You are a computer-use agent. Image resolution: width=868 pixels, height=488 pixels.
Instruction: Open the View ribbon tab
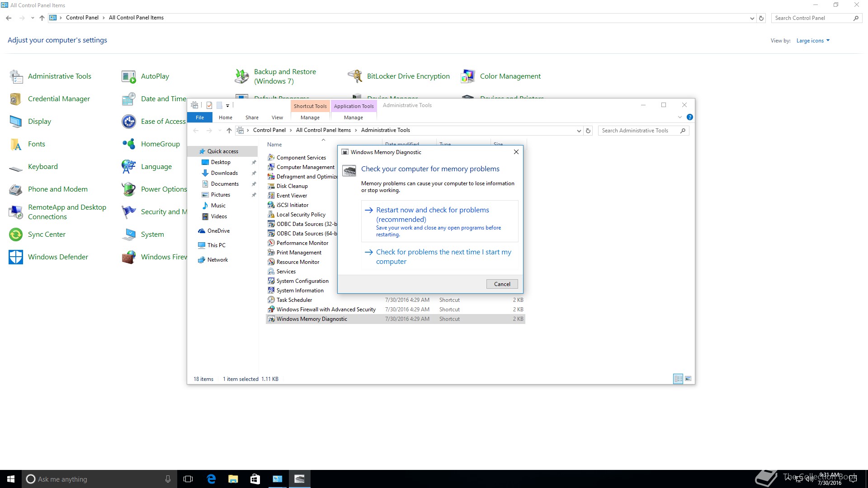coord(277,117)
